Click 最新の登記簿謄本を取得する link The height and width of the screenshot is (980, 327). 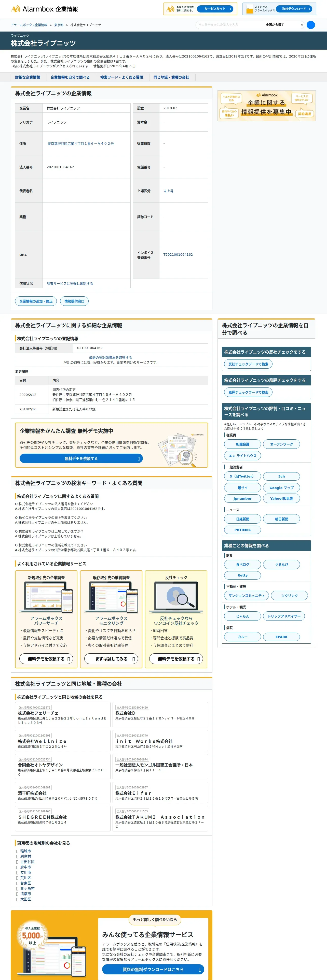110,358
